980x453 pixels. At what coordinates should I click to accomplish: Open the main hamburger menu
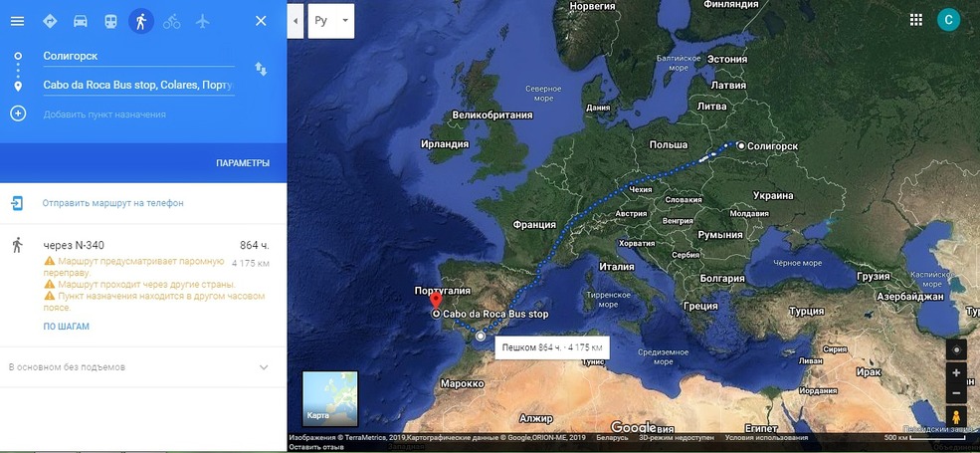[17, 21]
